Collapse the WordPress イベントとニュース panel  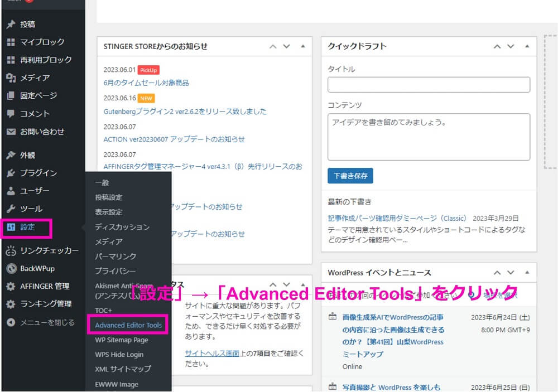(527, 273)
